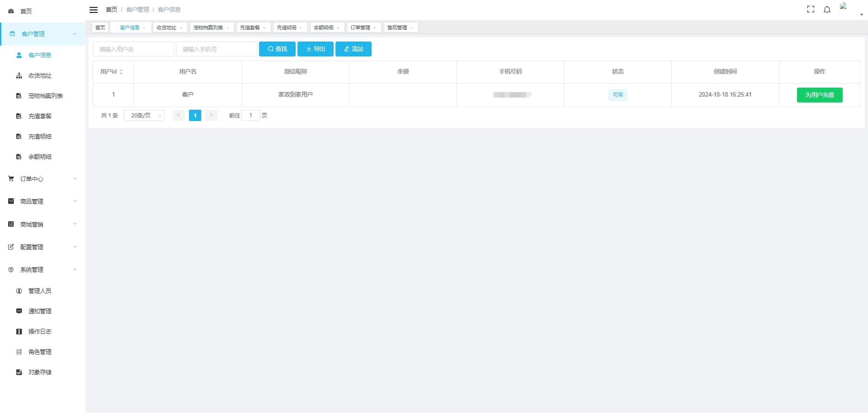The height and width of the screenshot is (415, 868).
Task: Click the 添加 add button
Action: (x=354, y=49)
